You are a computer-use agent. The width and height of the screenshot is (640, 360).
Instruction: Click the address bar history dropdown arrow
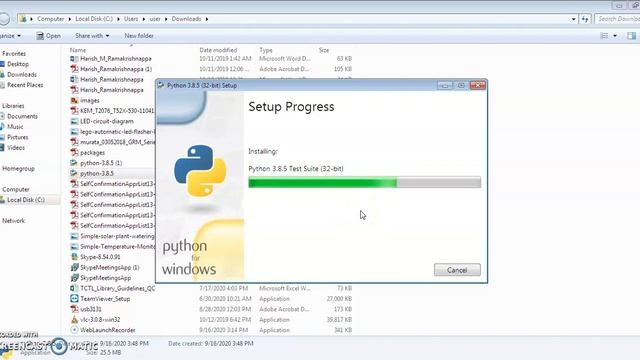pos(573,19)
